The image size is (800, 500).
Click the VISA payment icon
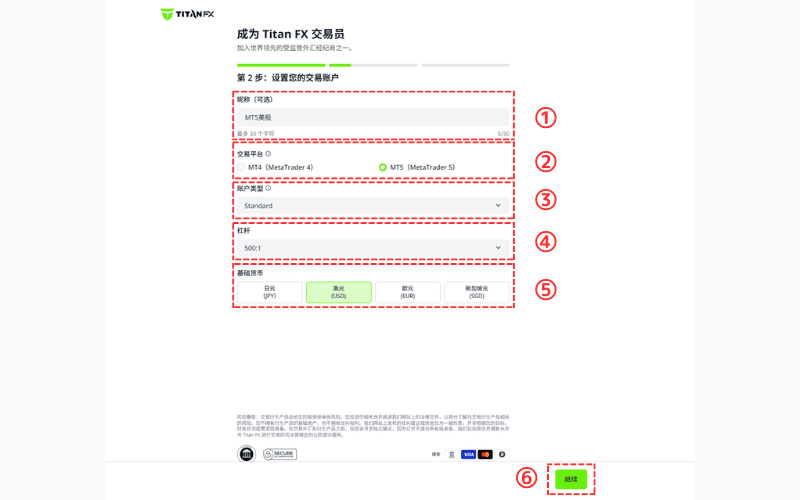click(x=468, y=454)
